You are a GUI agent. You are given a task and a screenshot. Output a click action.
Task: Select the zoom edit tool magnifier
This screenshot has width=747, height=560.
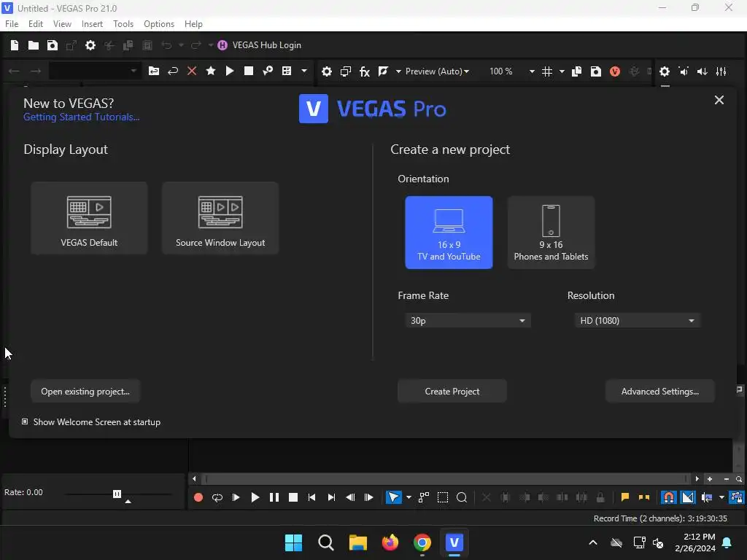(462, 497)
